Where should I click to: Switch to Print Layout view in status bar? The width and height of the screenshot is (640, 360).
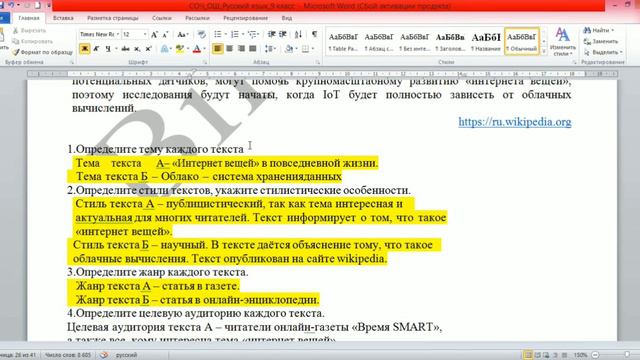(528, 355)
